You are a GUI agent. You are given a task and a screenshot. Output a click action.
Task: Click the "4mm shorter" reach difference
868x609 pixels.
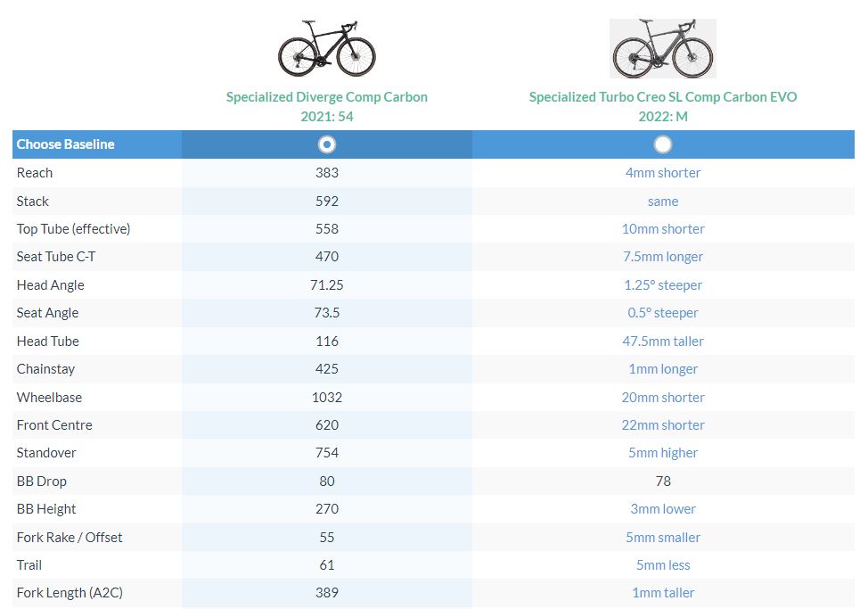[x=662, y=173]
